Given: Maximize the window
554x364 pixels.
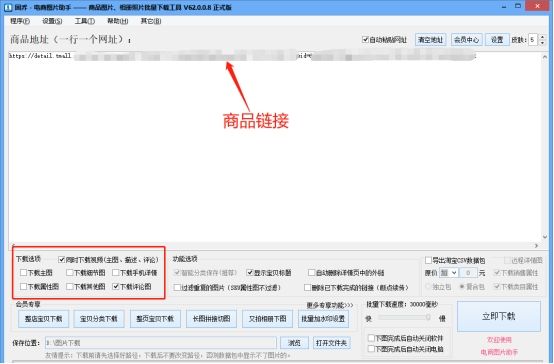Looking at the screenshot, I should tap(518, 6).
